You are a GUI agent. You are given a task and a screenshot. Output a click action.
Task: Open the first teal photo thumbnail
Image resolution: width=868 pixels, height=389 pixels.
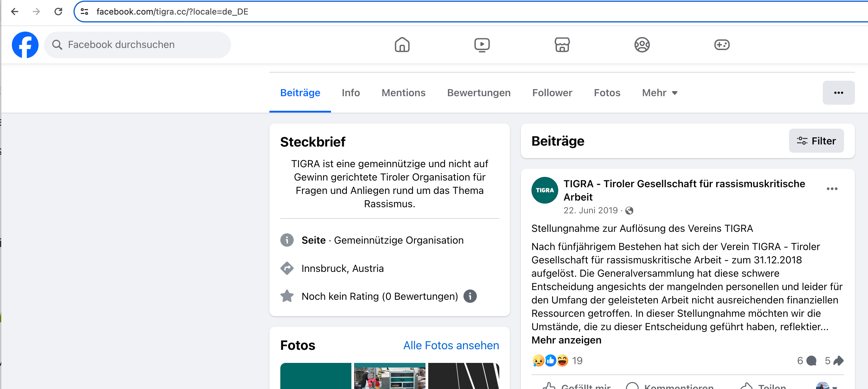coord(315,376)
